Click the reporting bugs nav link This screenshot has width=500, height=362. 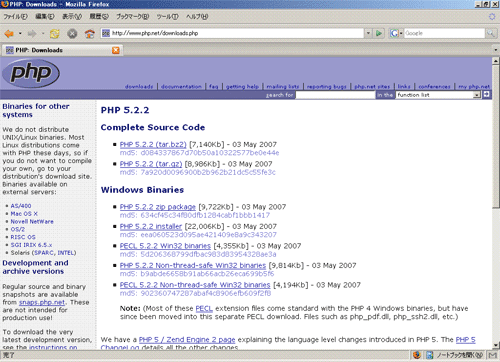click(x=326, y=87)
